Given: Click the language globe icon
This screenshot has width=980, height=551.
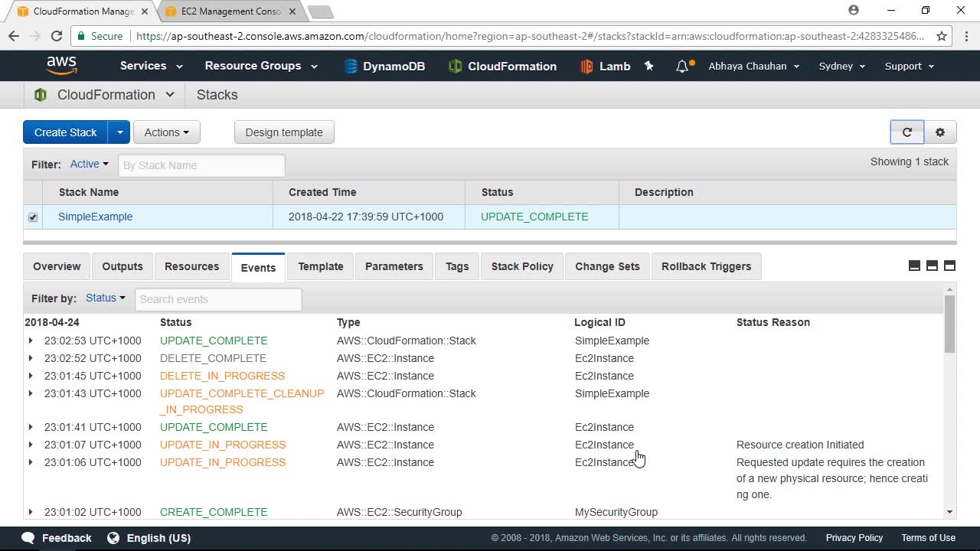Looking at the screenshot, I should coord(113,538).
